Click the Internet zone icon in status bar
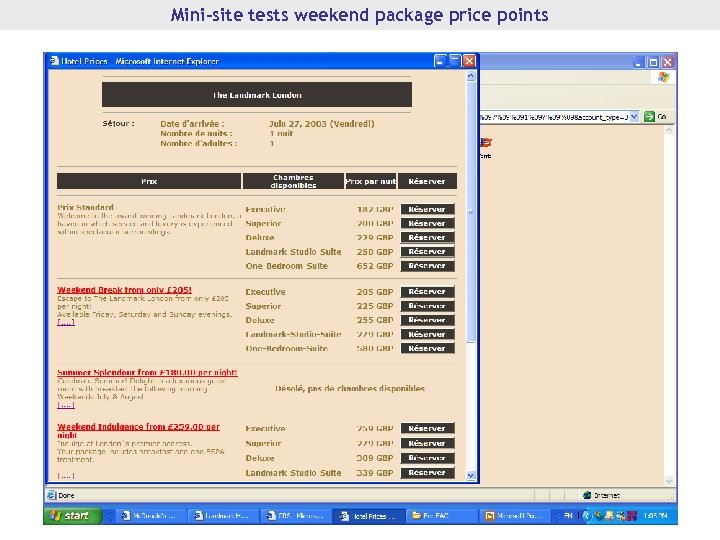This screenshot has width=720, height=540. [x=587, y=495]
